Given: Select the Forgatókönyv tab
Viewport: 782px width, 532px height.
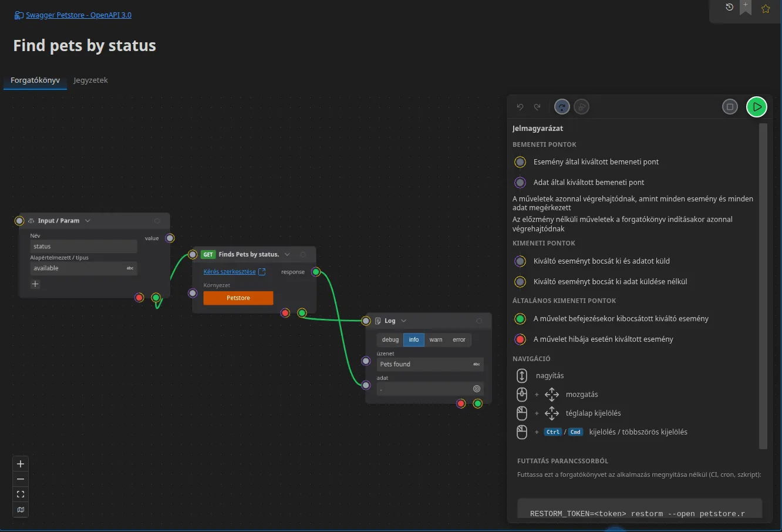Looking at the screenshot, I should 35,80.
